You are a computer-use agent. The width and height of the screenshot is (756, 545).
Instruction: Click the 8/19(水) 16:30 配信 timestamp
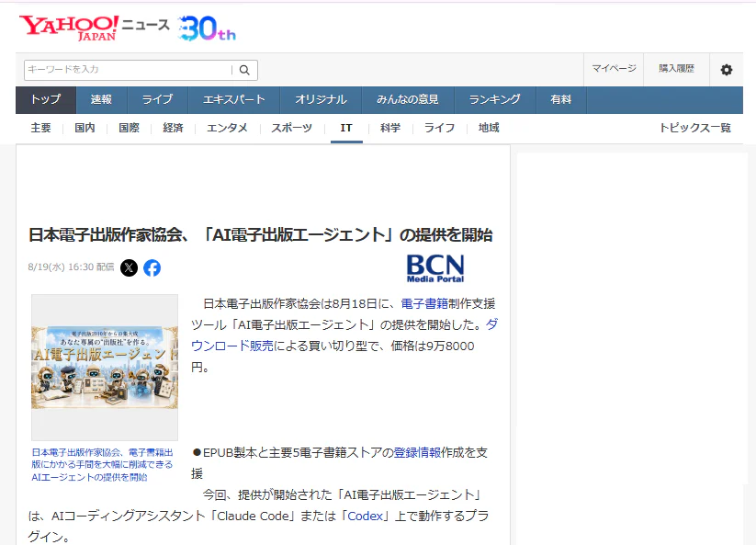[71, 267]
